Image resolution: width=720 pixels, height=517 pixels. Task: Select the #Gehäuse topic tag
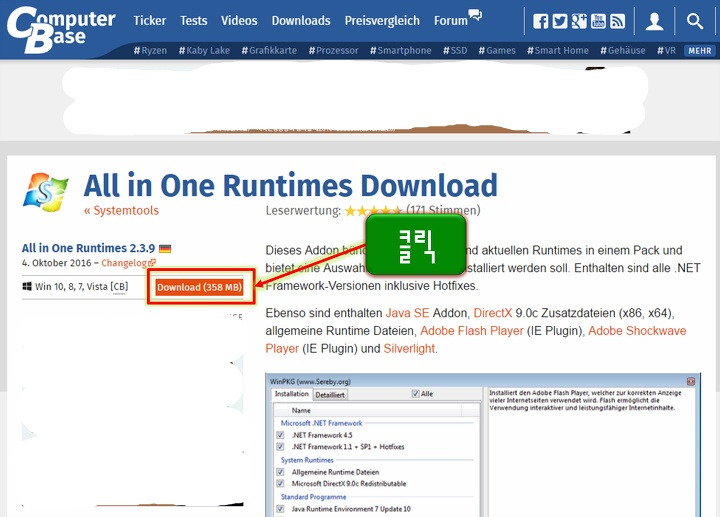click(623, 51)
